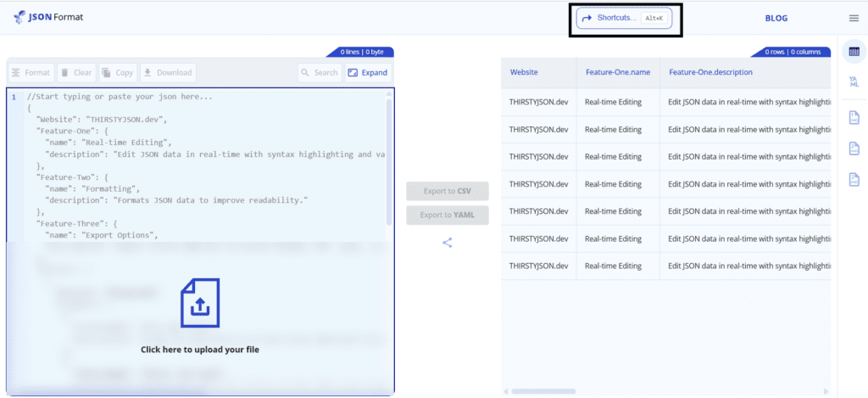Click the "Website": "THIRSTYJSON.dev" code line
Viewport: 868px width, 398px height.
tap(102, 119)
